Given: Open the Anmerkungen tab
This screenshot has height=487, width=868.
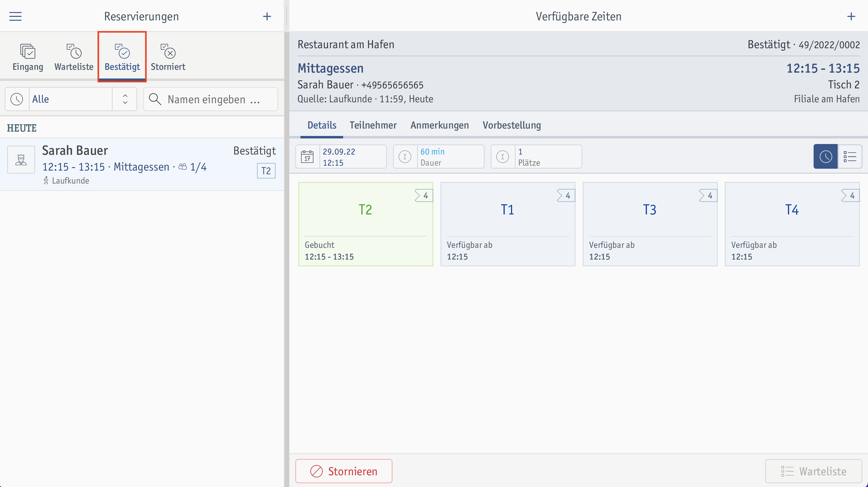Looking at the screenshot, I should tap(439, 125).
